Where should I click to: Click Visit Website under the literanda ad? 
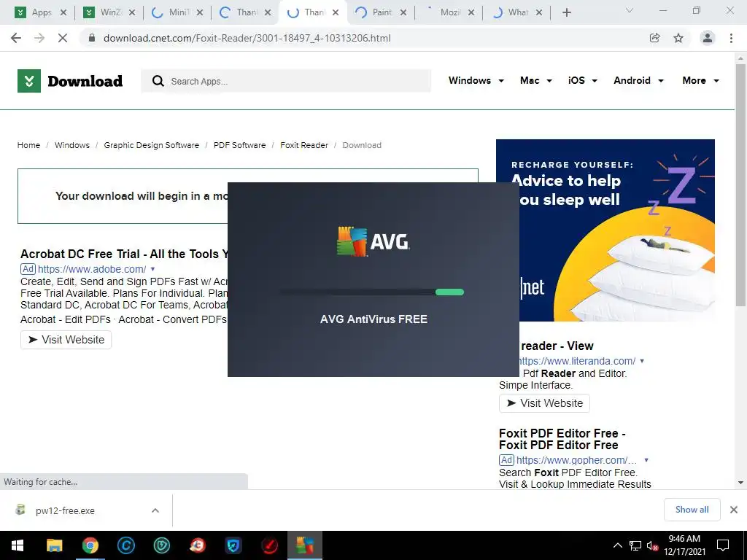(x=544, y=403)
